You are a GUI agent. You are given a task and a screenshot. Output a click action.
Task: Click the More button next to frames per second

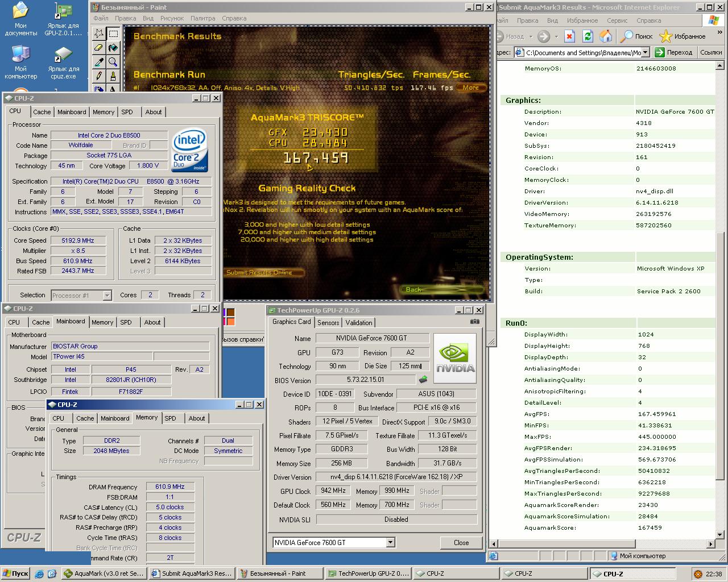471,88
